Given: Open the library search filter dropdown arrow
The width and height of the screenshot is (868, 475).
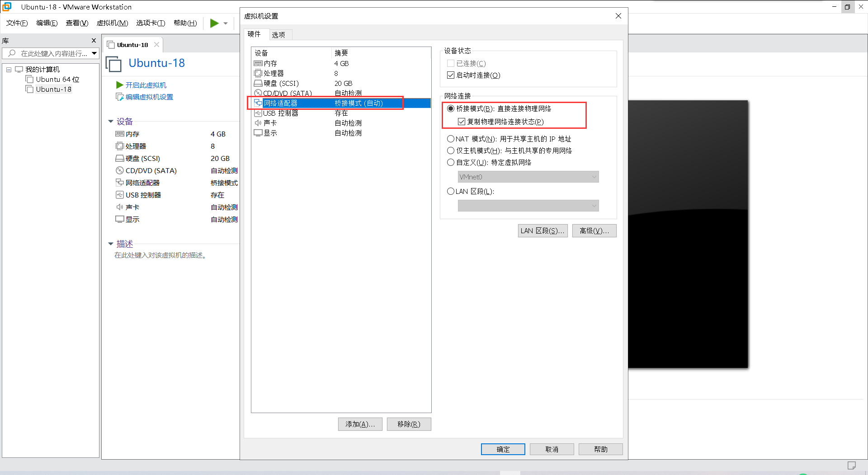Looking at the screenshot, I should coord(94,53).
